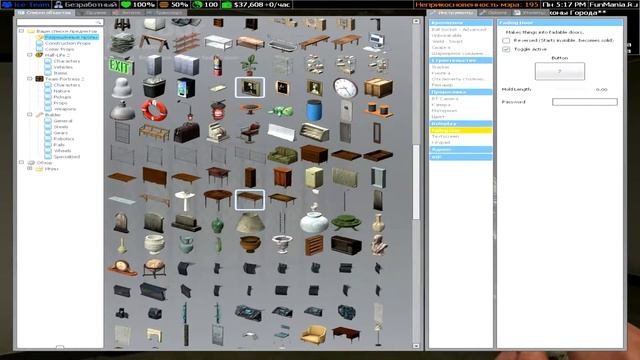Spawn the wooden shipping crate prop
This screenshot has height=360, width=640.
pos(378,87)
